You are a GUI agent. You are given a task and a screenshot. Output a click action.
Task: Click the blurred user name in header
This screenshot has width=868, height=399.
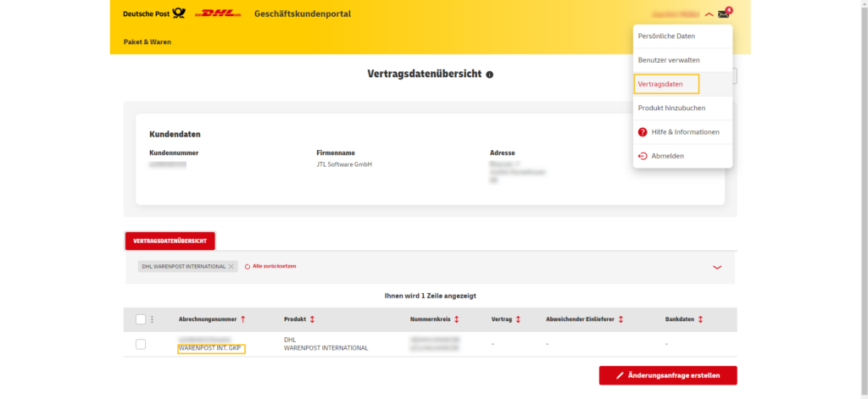(x=676, y=14)
